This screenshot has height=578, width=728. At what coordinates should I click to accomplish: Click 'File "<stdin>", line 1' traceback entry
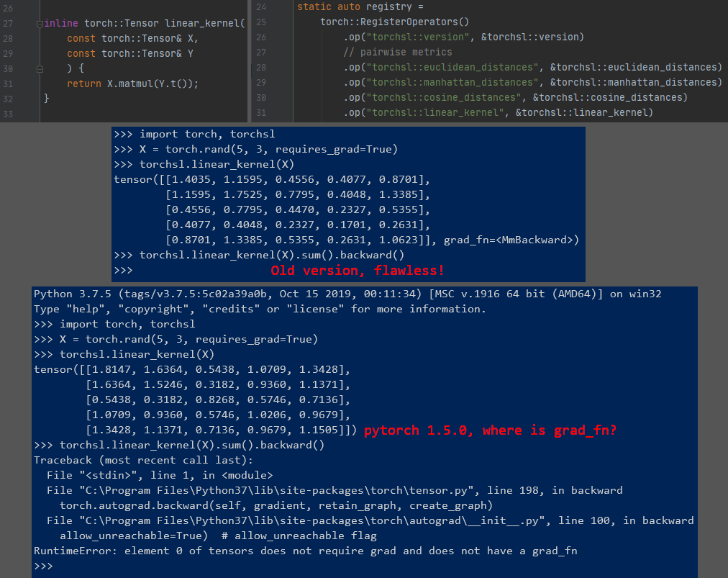point(160,476)
